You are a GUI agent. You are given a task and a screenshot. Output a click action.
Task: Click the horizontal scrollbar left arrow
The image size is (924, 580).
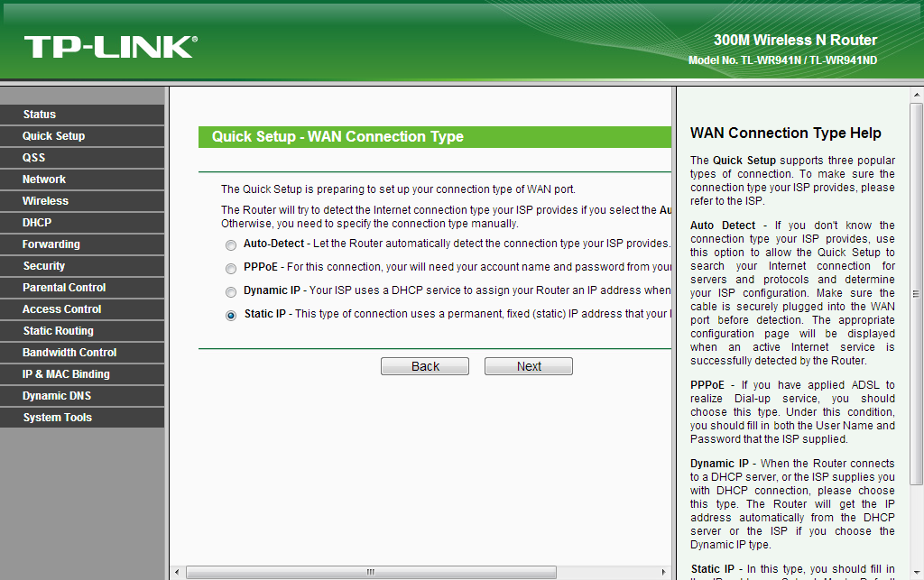(177, 572)
